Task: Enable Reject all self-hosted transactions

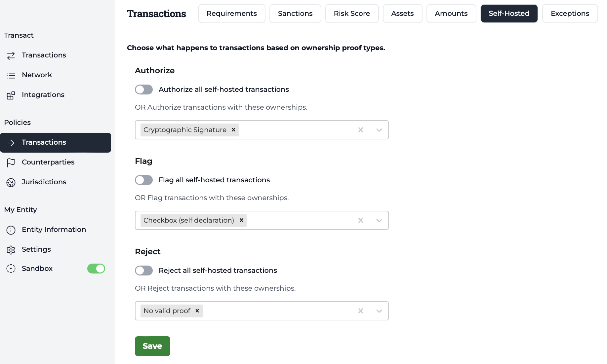Action: 144,271
